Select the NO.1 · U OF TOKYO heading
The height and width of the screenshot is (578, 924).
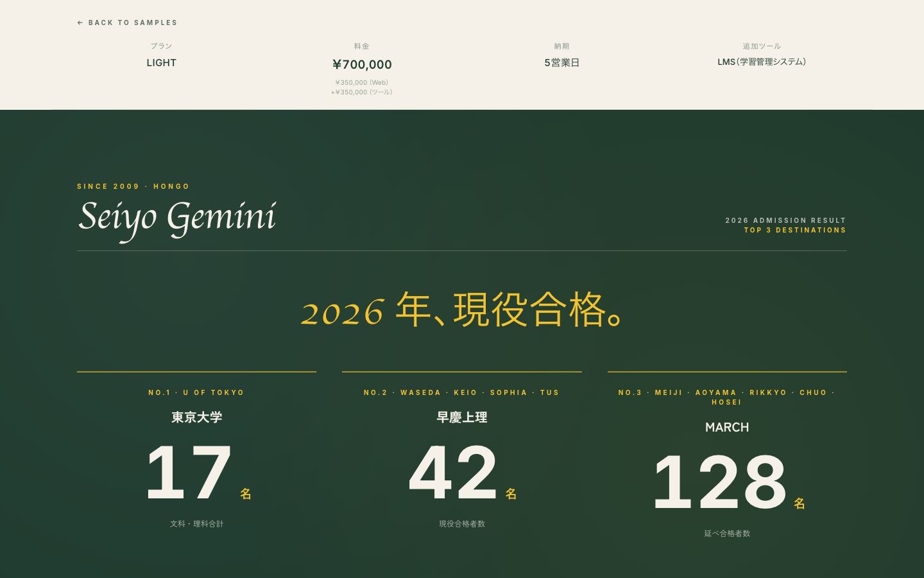196,392
